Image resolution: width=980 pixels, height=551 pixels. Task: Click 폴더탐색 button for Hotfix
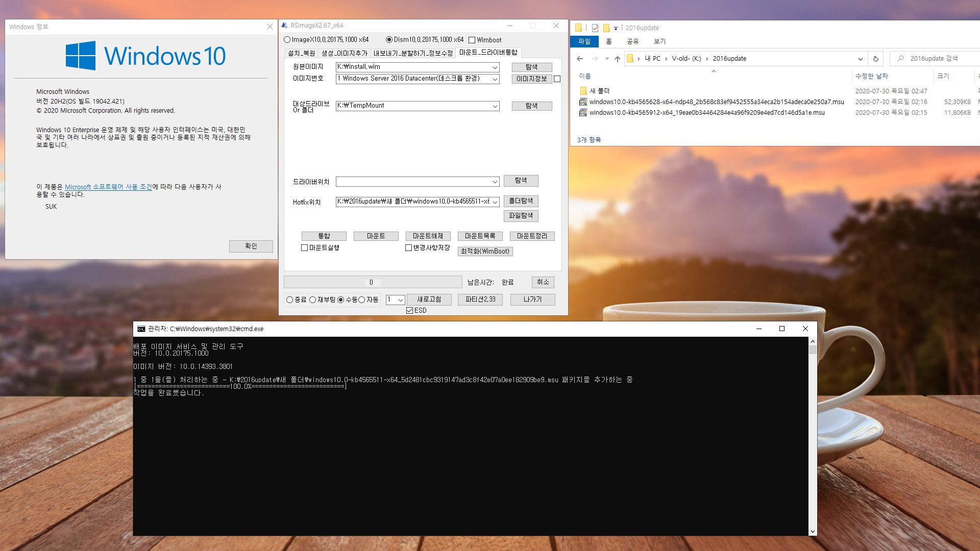521,201
